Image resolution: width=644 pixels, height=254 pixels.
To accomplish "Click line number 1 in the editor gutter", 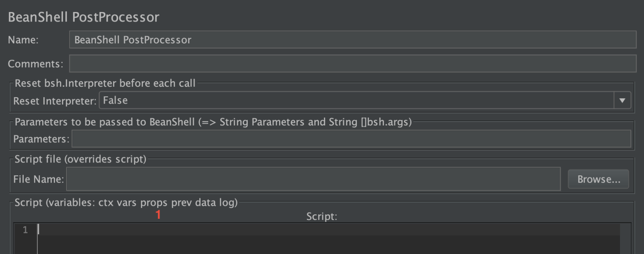I will coord(25,230).
